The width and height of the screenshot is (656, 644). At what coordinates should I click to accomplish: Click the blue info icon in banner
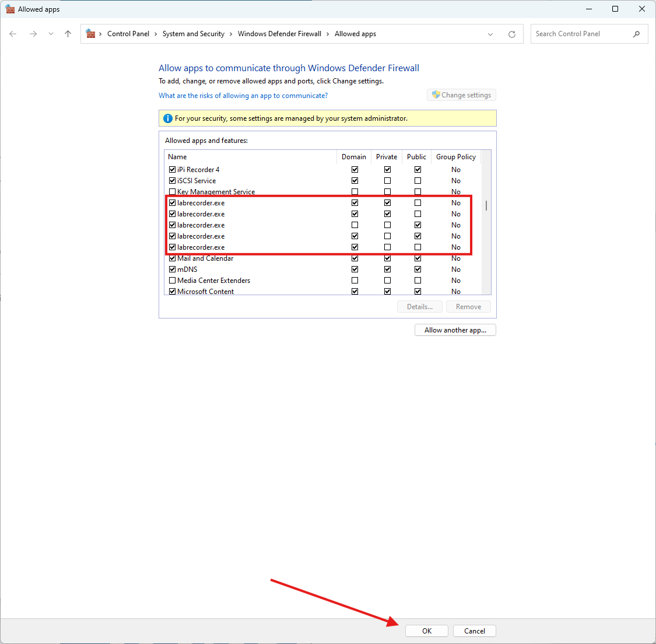tap(168, 118)
